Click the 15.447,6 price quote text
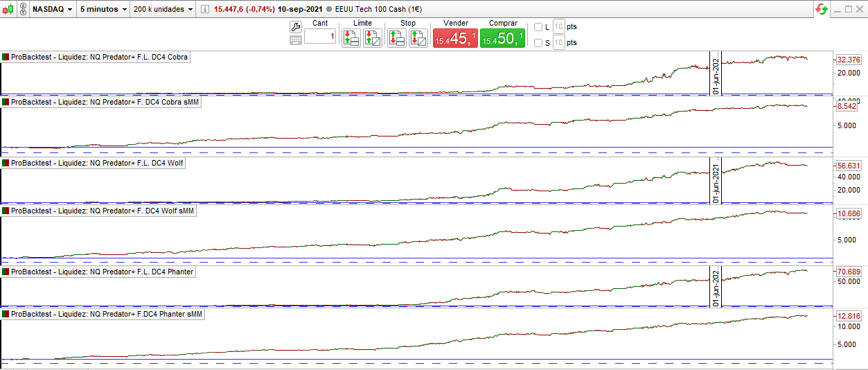 (229, 10)
